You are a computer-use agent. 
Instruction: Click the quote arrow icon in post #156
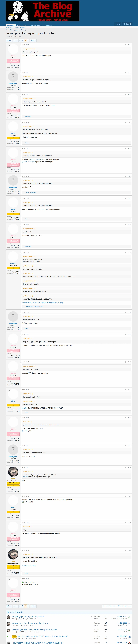32,472
